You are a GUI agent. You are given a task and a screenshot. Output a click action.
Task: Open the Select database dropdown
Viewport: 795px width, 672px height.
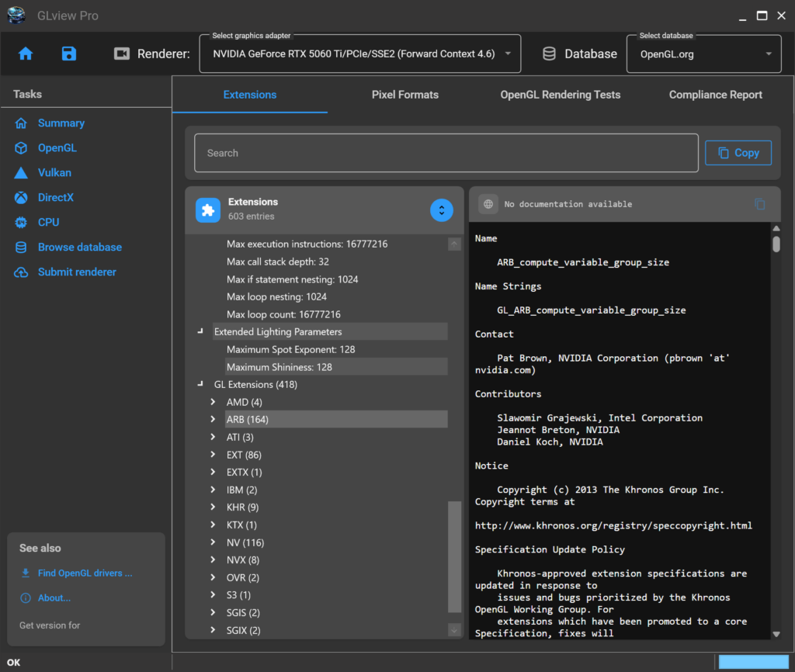pyautogui.click(x=705, y=54)
